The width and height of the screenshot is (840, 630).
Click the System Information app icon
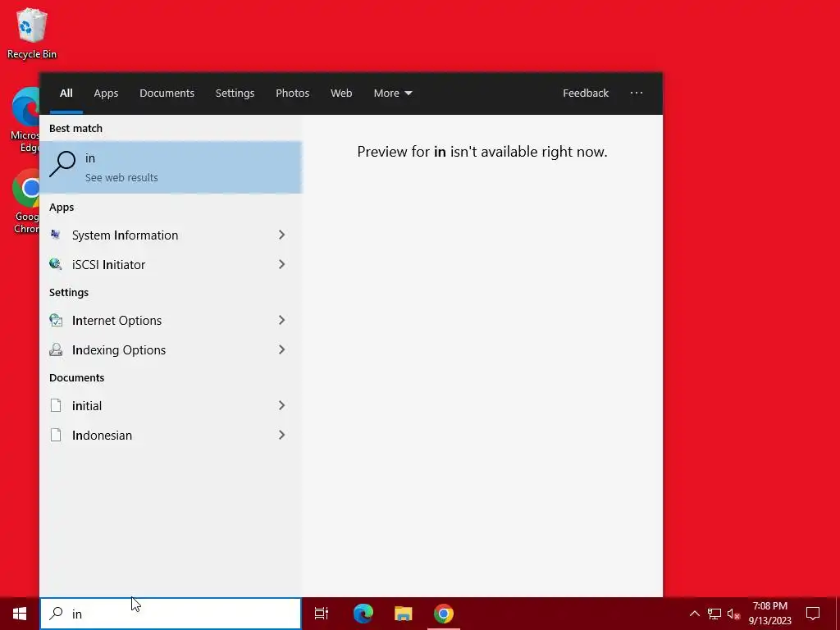coord(55,235)
